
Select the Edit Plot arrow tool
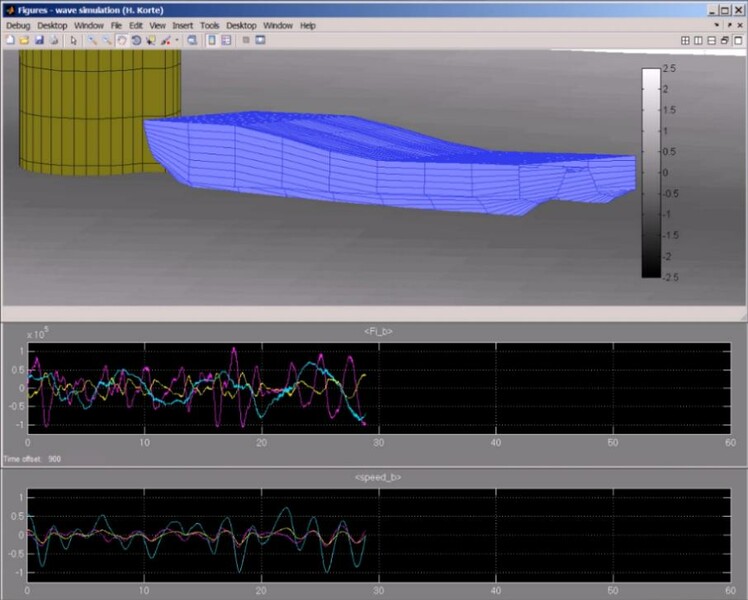[x=74, y=40]
